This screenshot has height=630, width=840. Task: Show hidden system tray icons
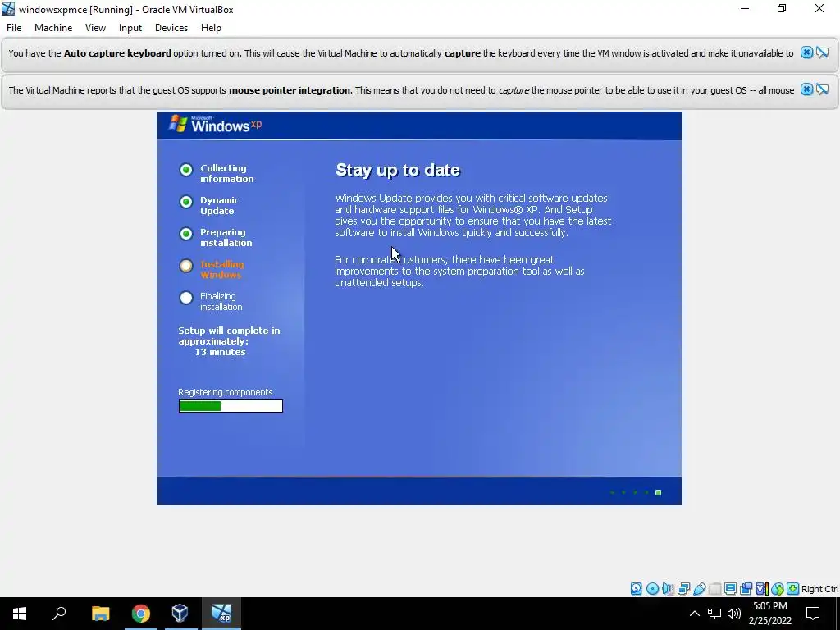[694, 614]
